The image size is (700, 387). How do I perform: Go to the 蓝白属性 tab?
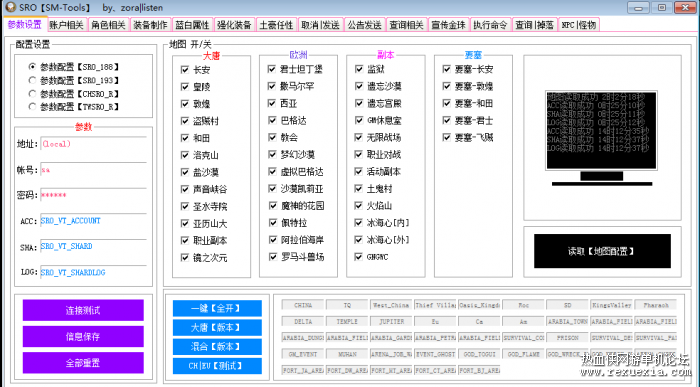pos(192,25)
